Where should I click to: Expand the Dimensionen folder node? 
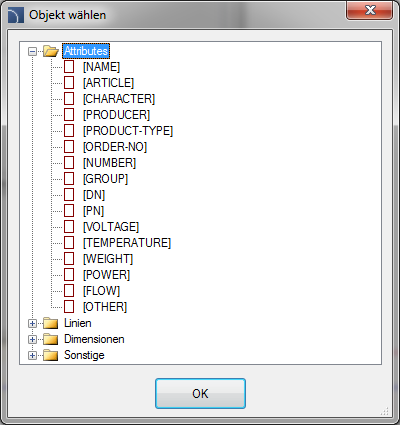(x=32, y=339)
